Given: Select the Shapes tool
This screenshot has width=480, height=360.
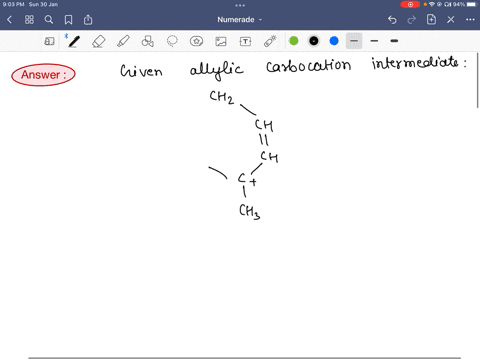Looking at the screenshot, I should 148,41.
